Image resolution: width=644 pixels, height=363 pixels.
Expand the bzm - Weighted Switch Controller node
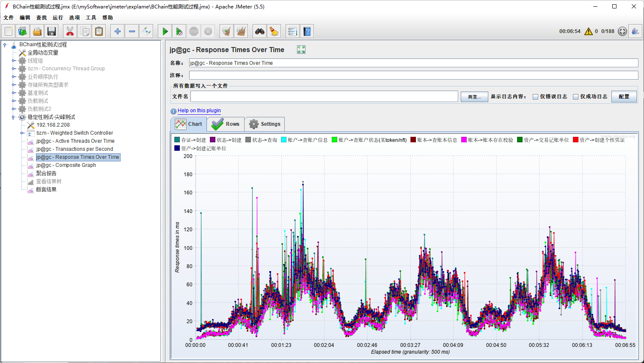click(x=22, y=133)
